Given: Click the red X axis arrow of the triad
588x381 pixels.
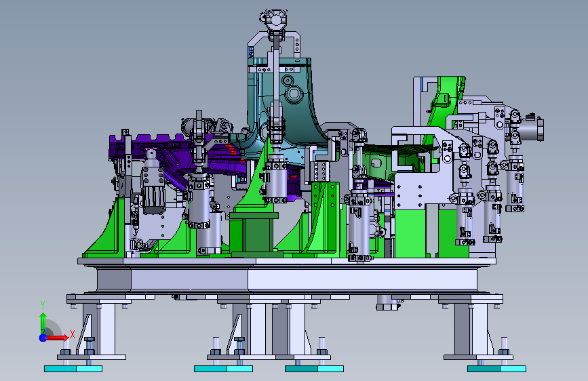Looking at the screenshot, I should click(57, 338).
